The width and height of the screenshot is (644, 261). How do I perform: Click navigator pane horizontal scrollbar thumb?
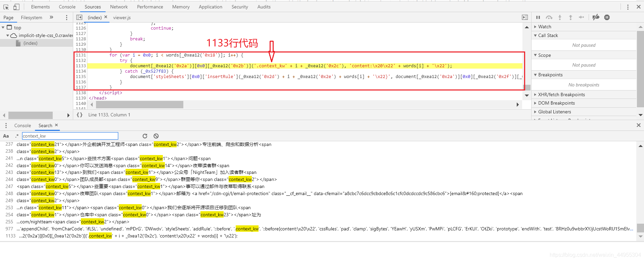[31, 115]
